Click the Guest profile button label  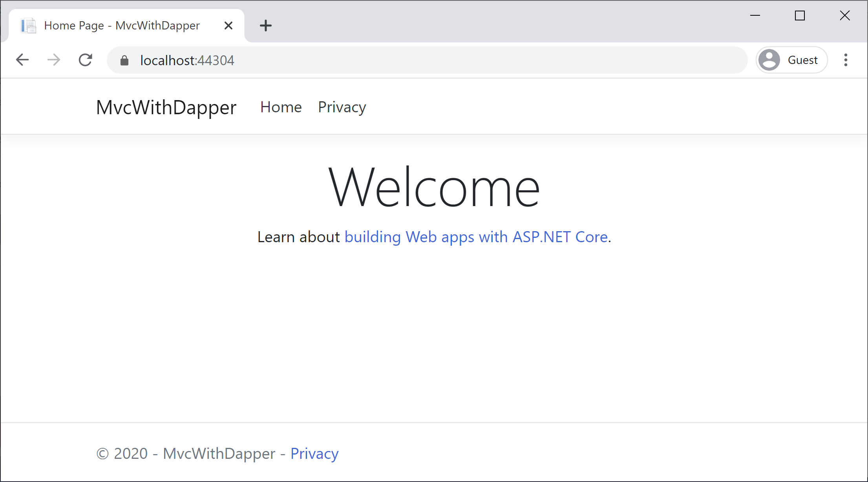point(802,60)
